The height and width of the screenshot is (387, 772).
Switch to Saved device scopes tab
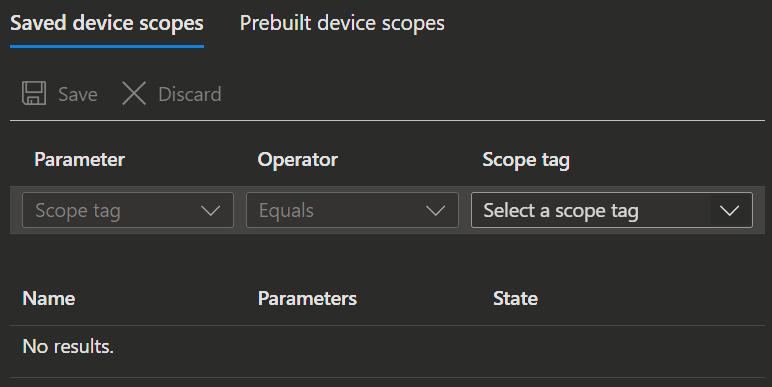tap(107, 23)
